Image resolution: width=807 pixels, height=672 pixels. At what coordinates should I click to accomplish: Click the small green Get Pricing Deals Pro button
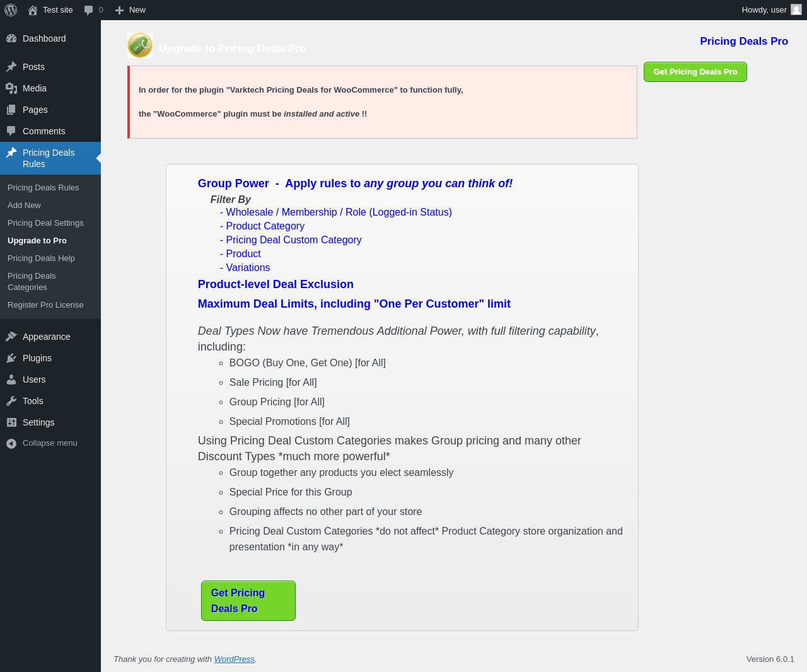pos(695,72)
